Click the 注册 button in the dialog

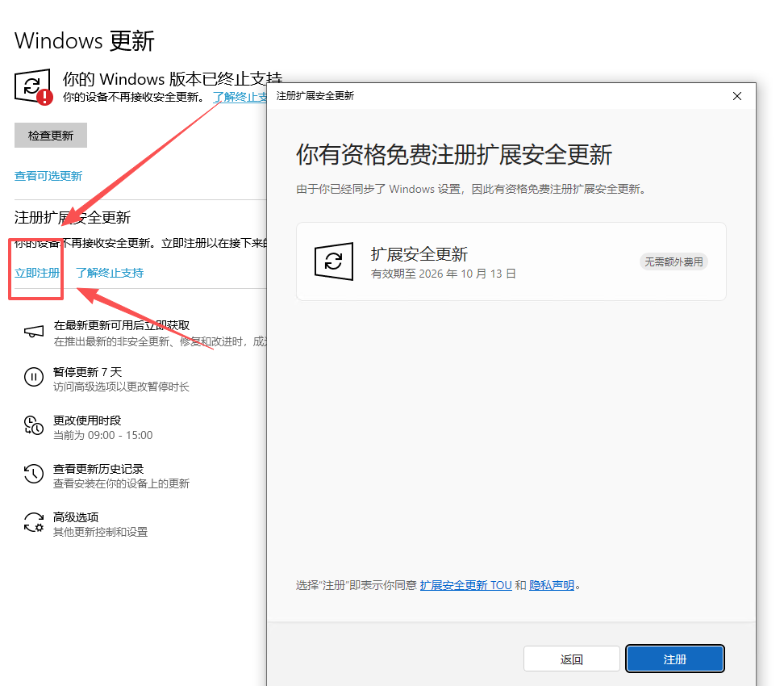click(674, 659)
